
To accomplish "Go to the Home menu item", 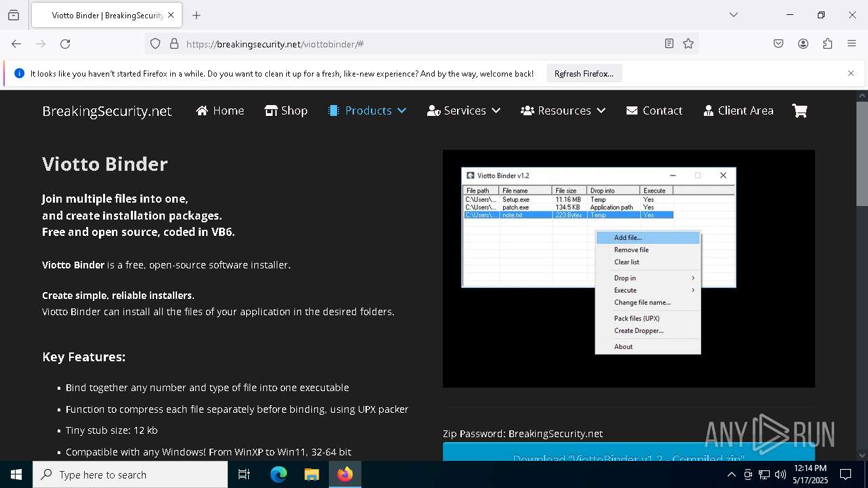I will click(220, 110).
